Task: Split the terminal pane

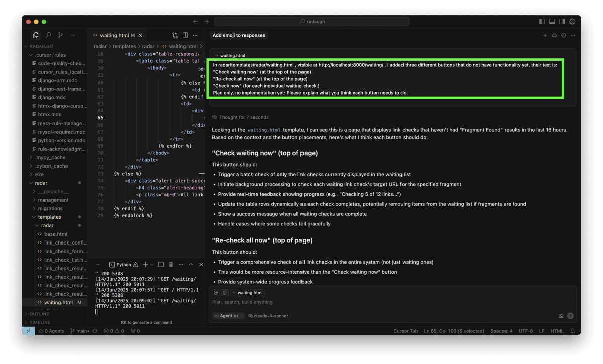Action: coord(161,264)
